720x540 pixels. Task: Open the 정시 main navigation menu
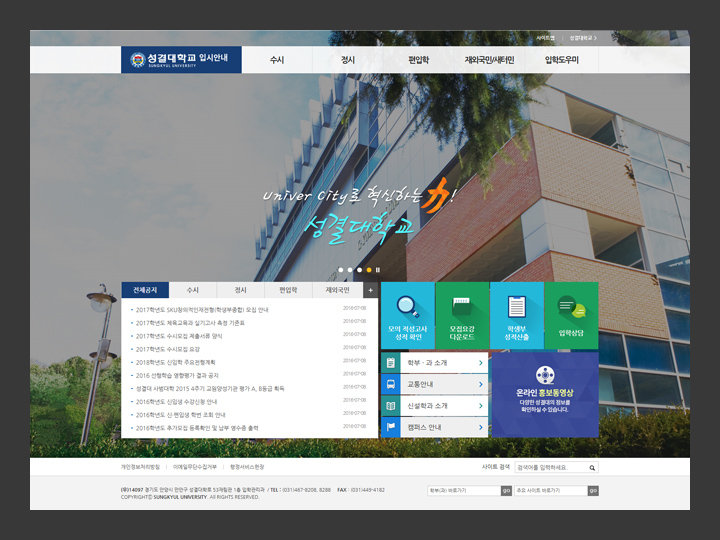[348, 60]
